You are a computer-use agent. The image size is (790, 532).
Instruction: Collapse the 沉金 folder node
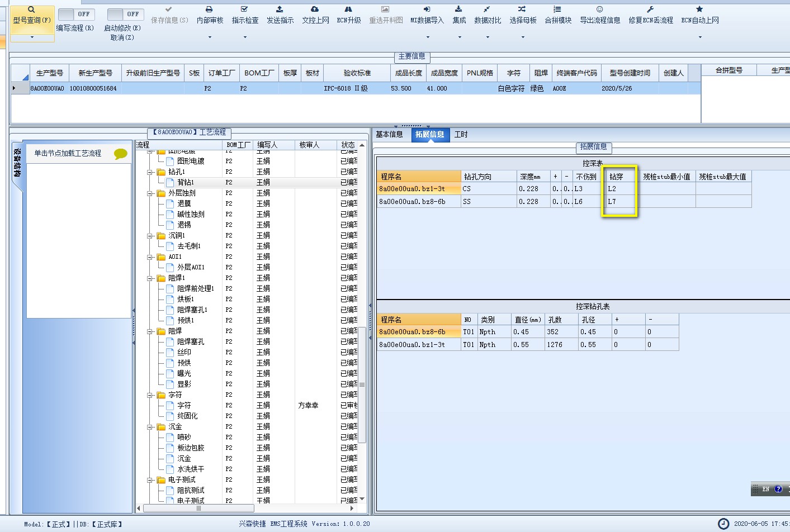coord(150,427)
